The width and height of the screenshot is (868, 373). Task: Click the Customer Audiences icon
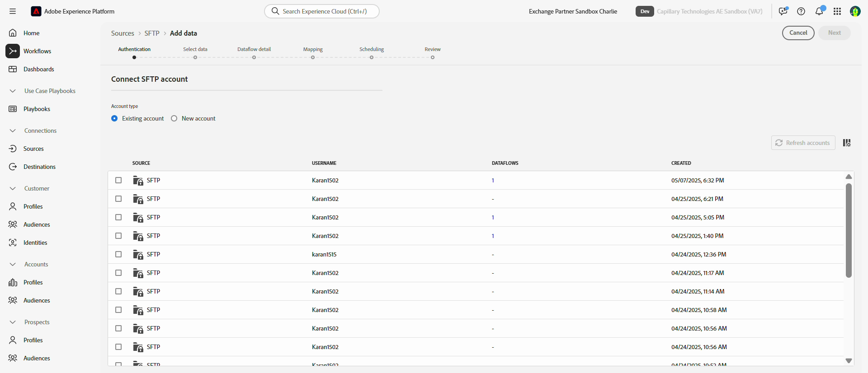[x=13, y=224]
